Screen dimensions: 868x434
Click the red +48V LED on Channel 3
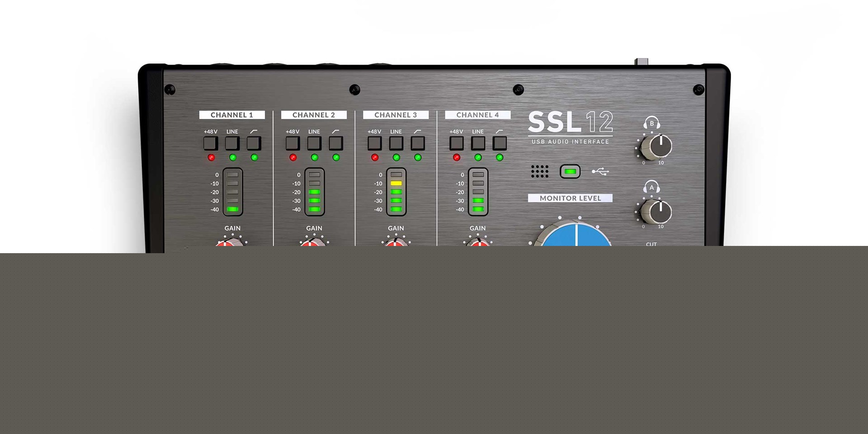[x=375, y=157]
